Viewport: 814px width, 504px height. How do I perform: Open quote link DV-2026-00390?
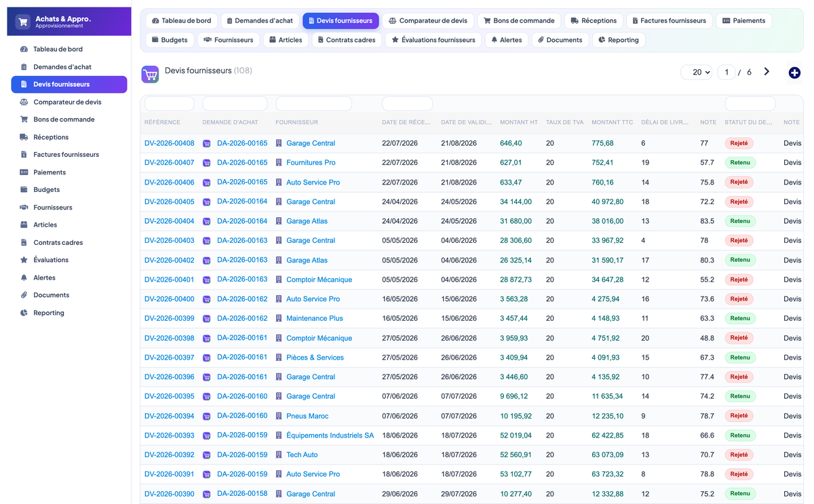(170, 494)
